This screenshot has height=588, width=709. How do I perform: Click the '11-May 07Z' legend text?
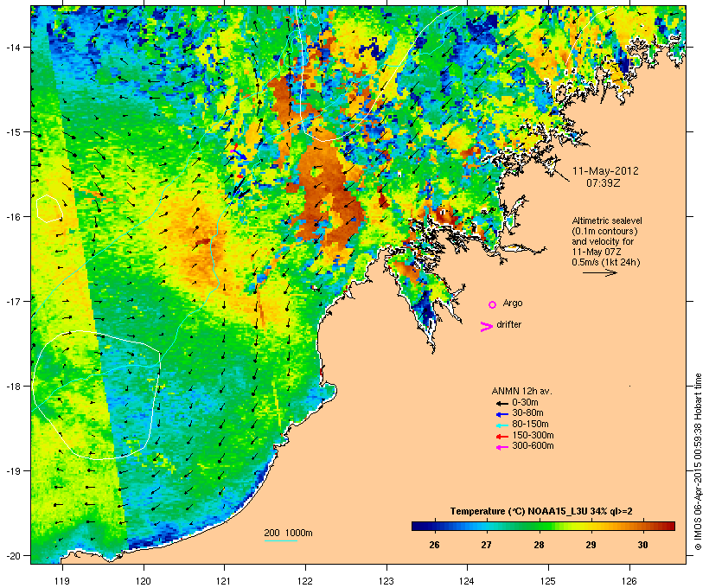tap(597, 252)
